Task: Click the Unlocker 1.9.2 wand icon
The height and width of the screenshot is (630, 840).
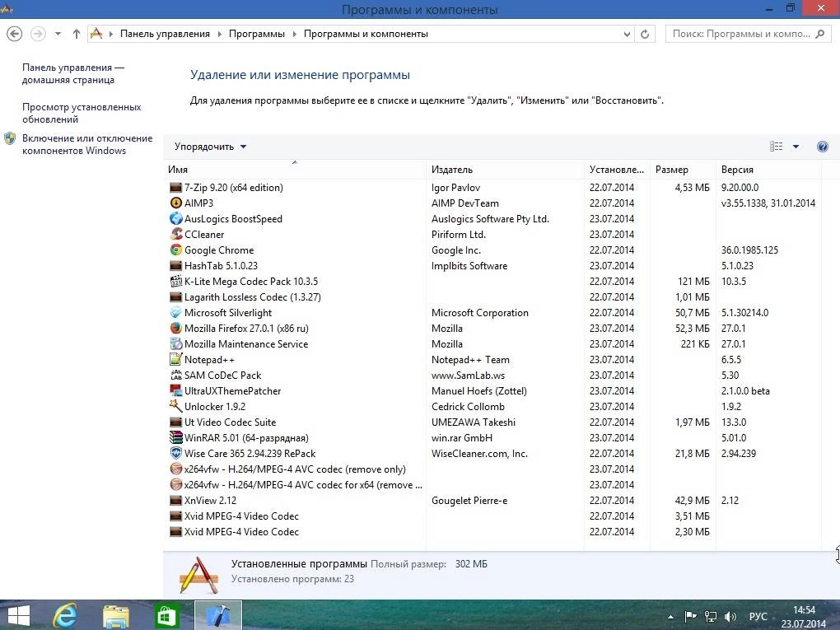Action: 175,406
